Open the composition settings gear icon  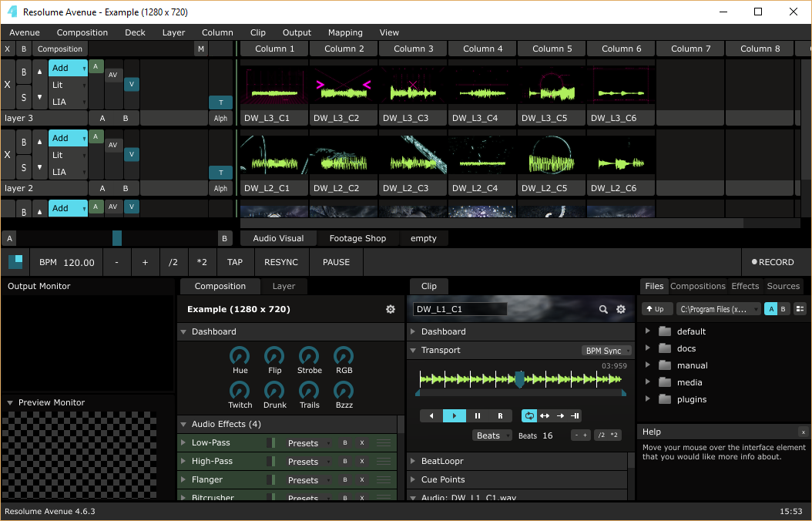tap(391, 309)
